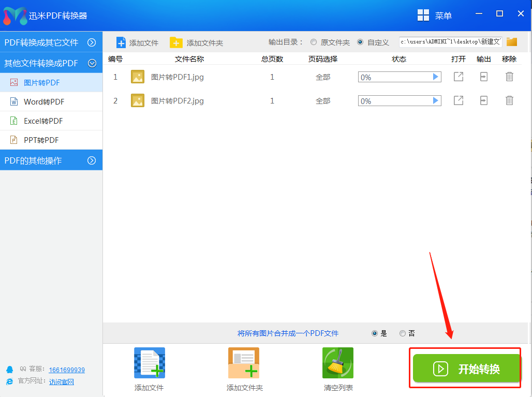The width and height of the screenshot is (532, 397).
Task: Select the 自定义 output radio button
Action: 360,42
